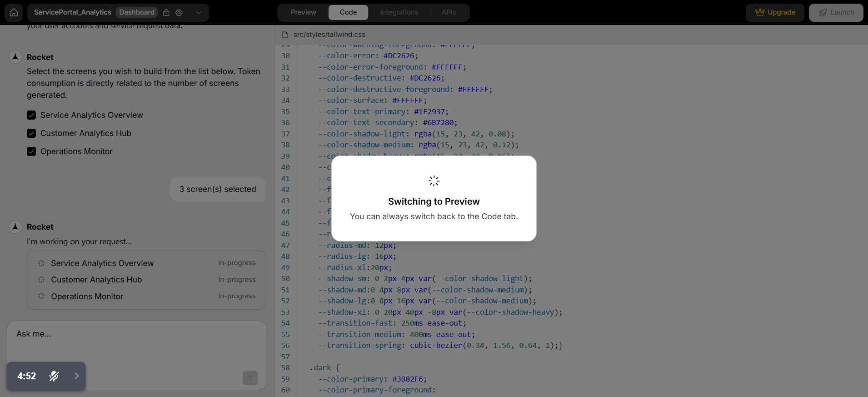Click the #DC2626 value on color-error line
This screenshot has height=397, width=868.
click(399, 56)
